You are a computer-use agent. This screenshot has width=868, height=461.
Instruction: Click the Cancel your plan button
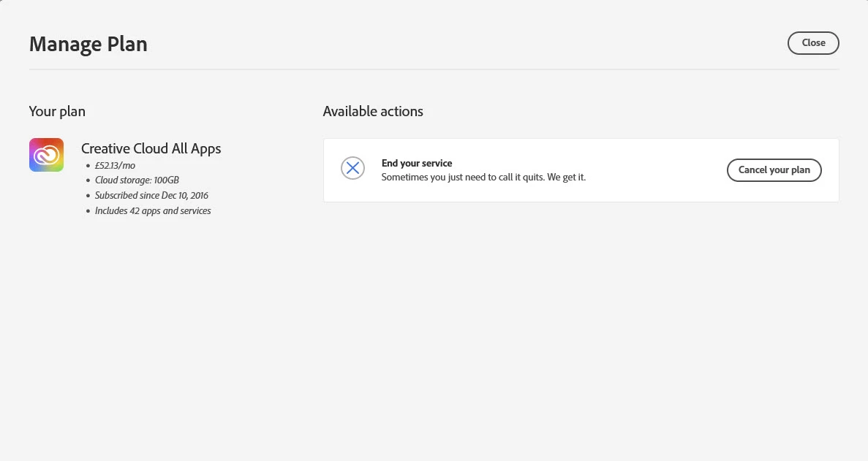click(774, 170)
